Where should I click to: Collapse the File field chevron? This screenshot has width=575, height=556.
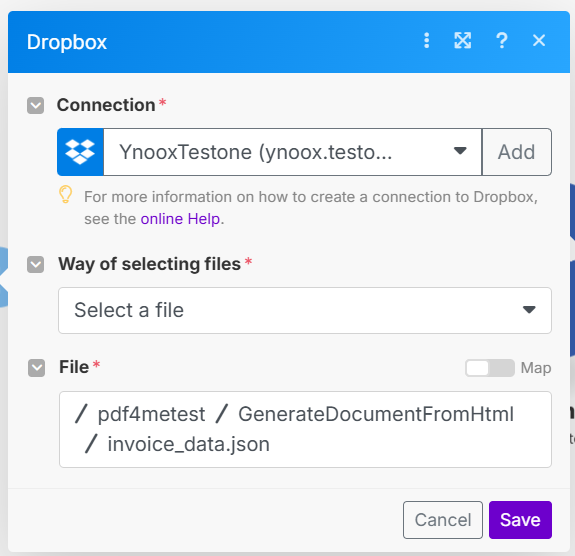click(37, 368)
